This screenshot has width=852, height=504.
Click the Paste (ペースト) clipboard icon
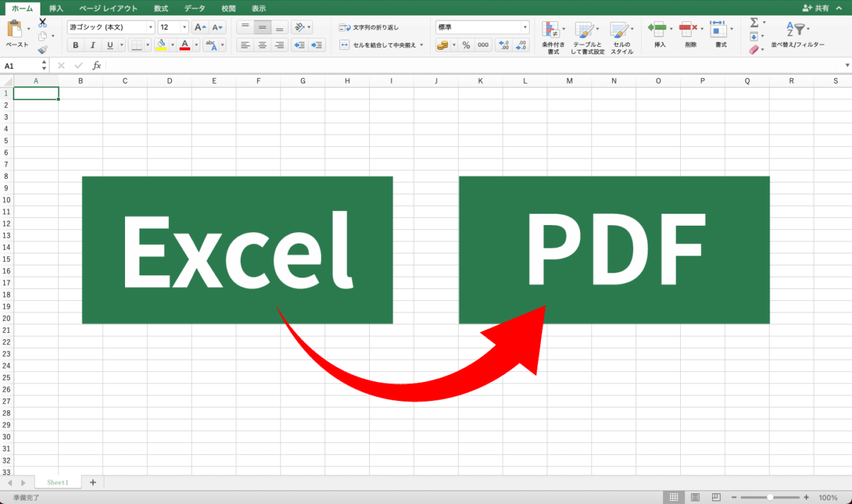coord(14,29)
